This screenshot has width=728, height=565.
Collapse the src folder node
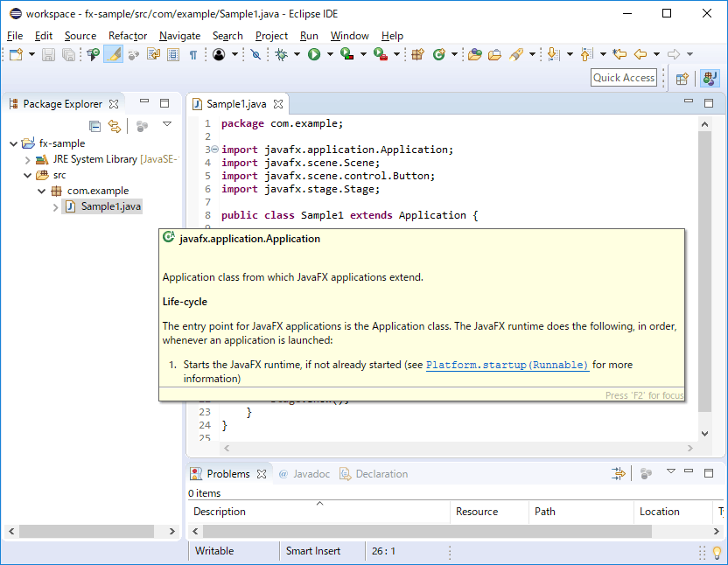(x=27, y=176)
